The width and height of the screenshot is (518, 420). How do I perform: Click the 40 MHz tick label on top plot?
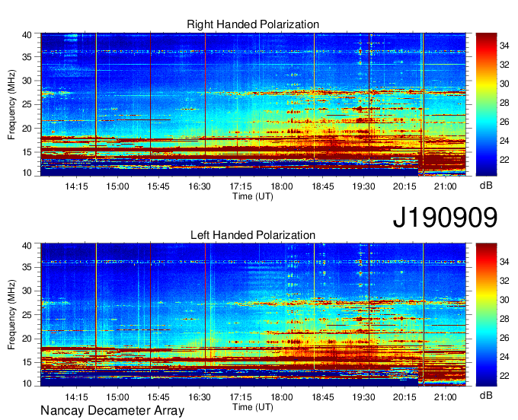(27, 35)
